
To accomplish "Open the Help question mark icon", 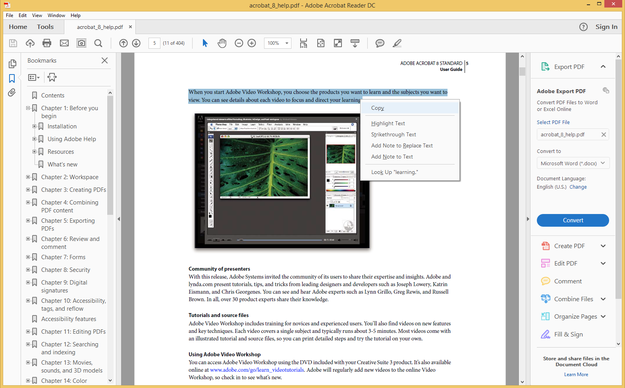I will (583, 27).
